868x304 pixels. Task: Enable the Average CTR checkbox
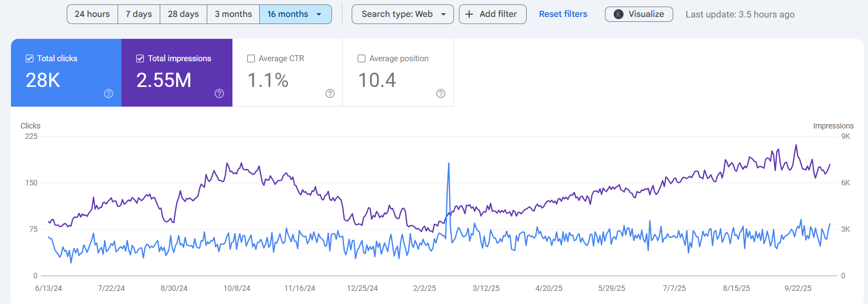coord(251,59)
